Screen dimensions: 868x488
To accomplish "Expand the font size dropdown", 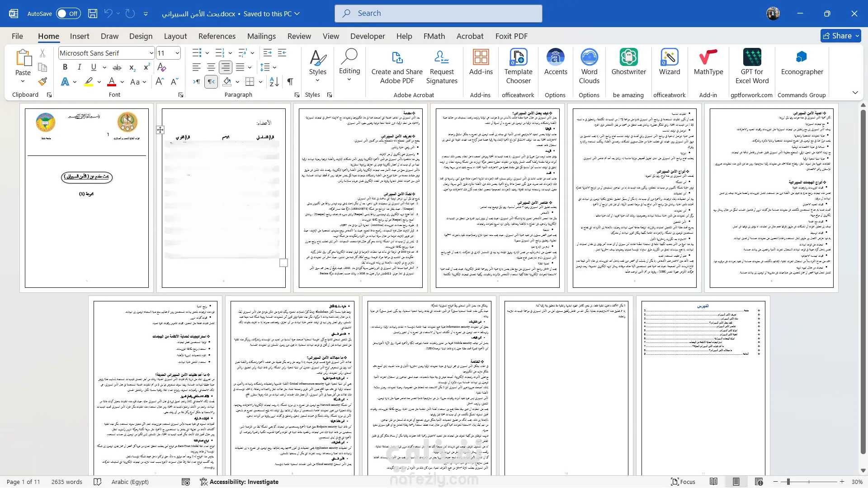I will 177,53.
